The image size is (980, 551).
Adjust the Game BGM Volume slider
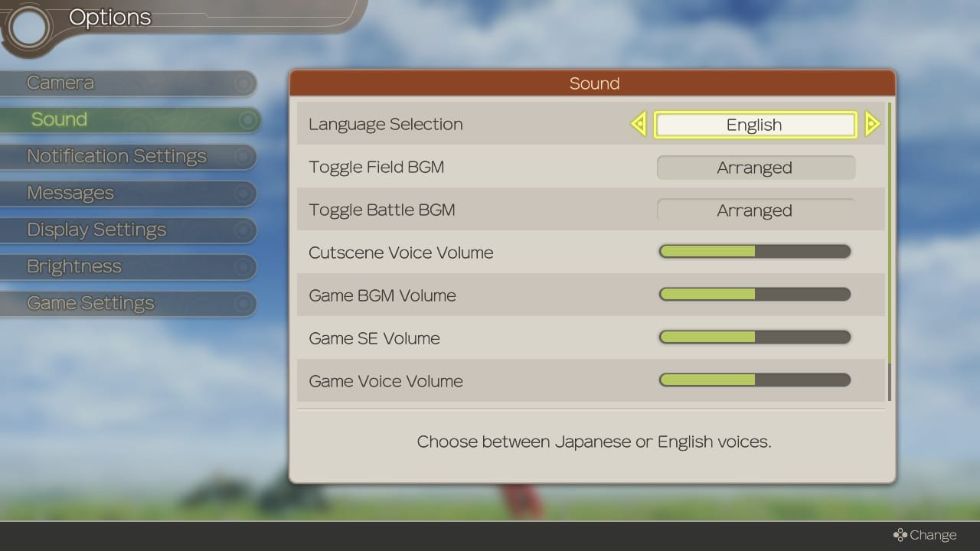(755, 295)
